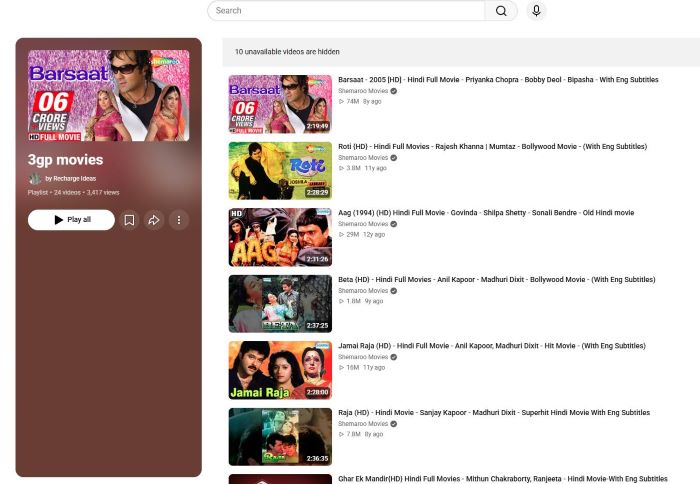Play all videos in playlist
700x484 pixels.
pos(71,220)
